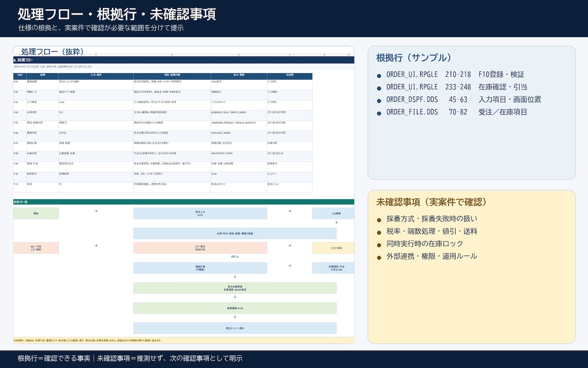Click the blue banner 8. 処理フロー
The height and width of the screenshot is (368, 588).
184,60
